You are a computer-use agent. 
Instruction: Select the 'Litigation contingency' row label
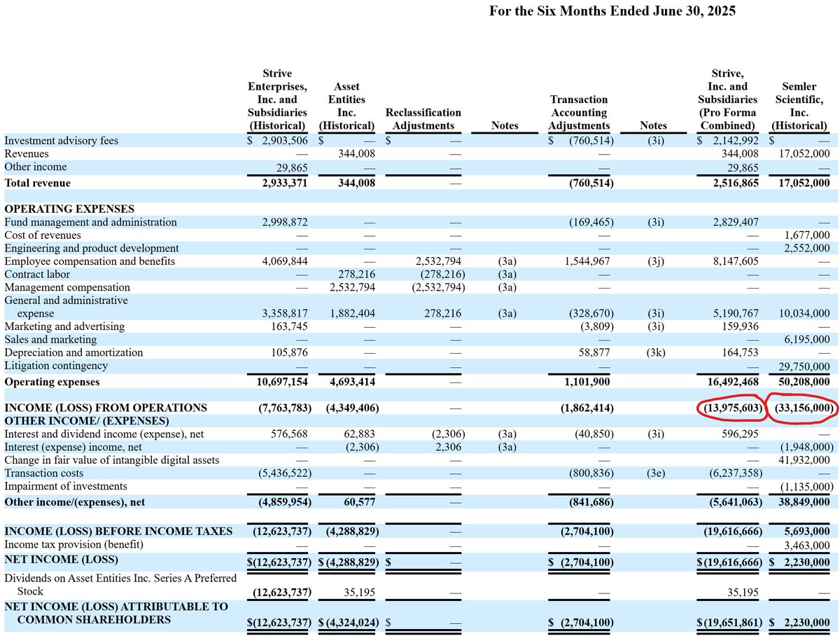click(x=56, y=366)
